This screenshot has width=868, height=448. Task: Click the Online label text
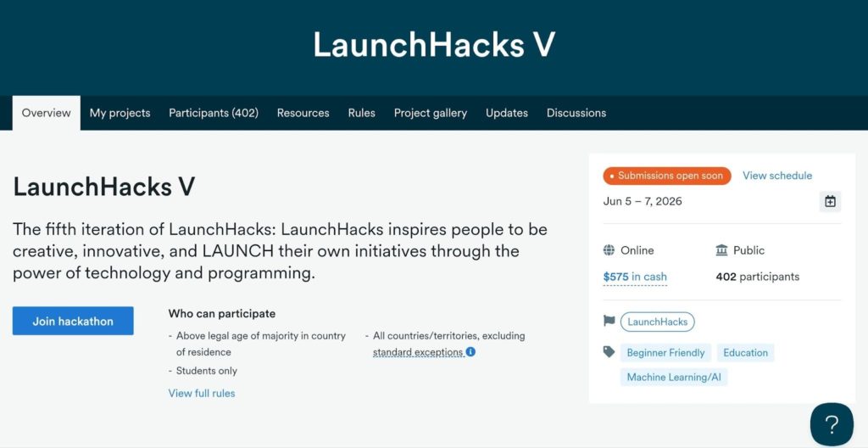click(637, 250)
